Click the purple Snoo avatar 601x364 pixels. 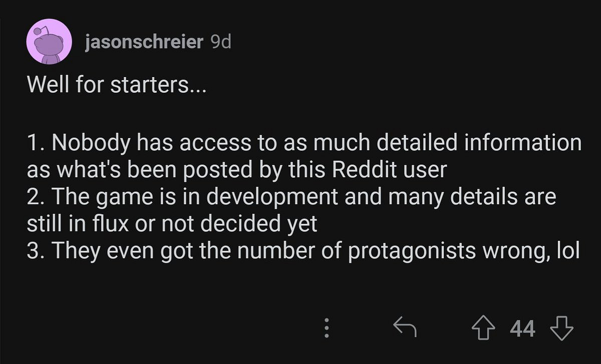click(47, 42)
